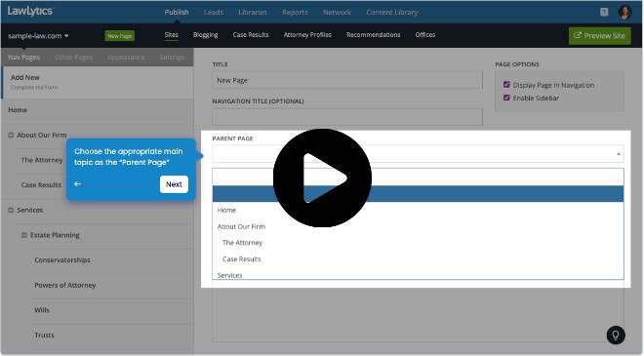Switch to Nav Pages tab
The width and height of the screenshot is (644, 356).
coord(23,58)
